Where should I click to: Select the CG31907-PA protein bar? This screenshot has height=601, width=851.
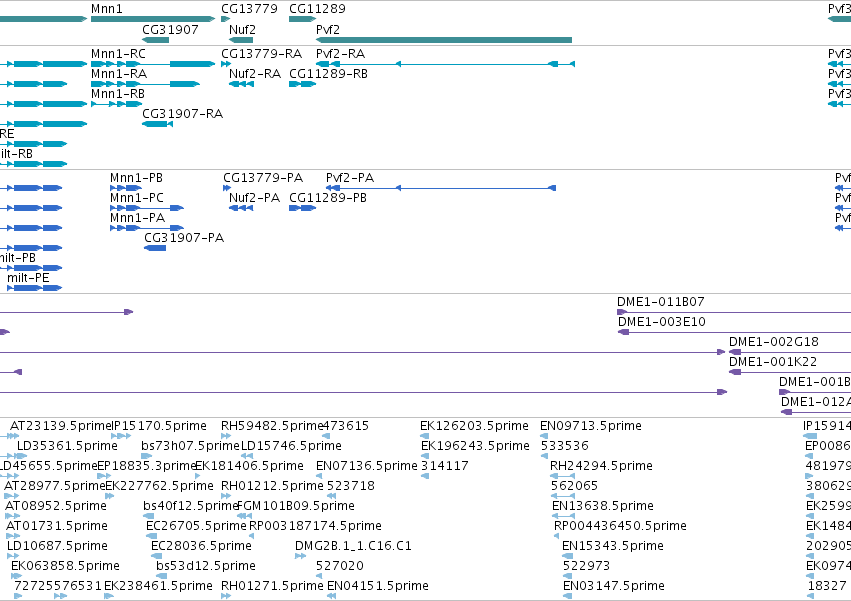(155, 248)
